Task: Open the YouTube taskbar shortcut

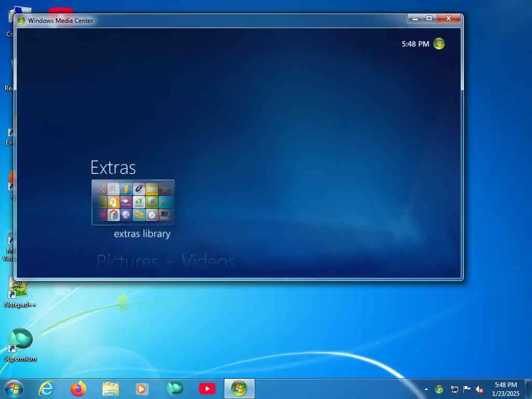Action: coord(207,389)
